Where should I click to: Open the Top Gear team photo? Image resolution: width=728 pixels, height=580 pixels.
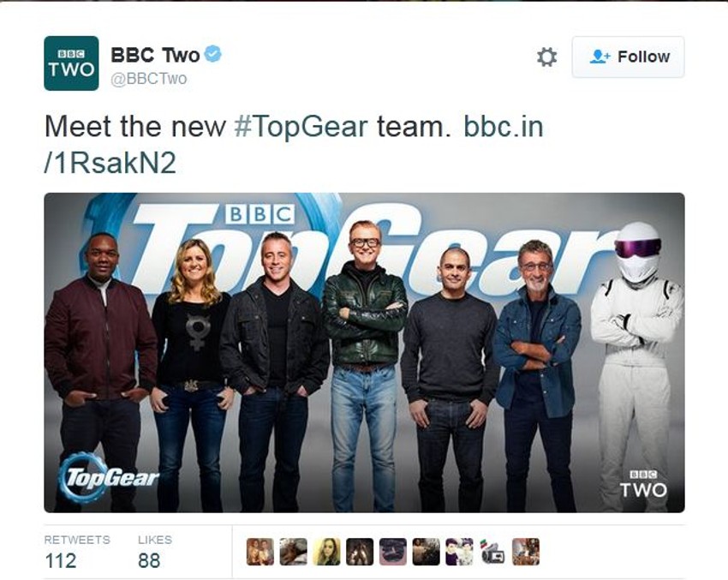[364, 352]
